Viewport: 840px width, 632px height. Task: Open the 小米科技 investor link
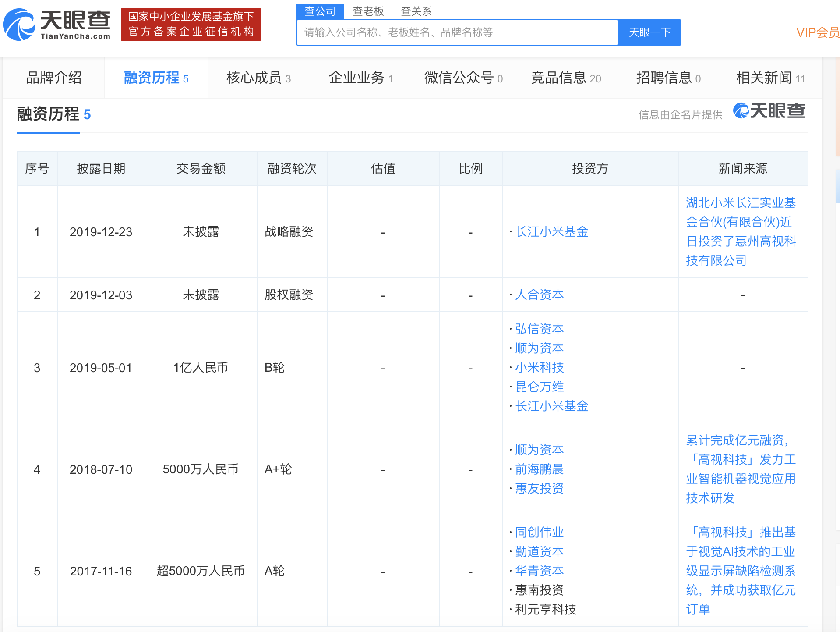pos(539,367)
